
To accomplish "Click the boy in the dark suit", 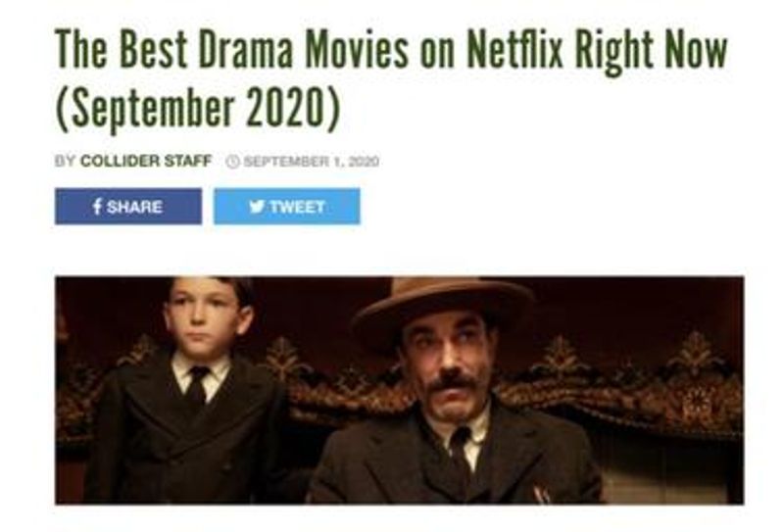I will click(190, 395).
